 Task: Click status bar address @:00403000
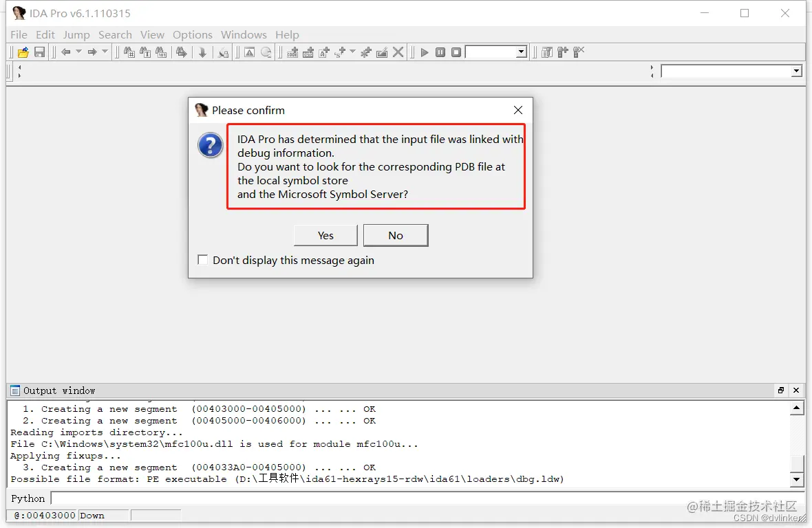(45, 516)
